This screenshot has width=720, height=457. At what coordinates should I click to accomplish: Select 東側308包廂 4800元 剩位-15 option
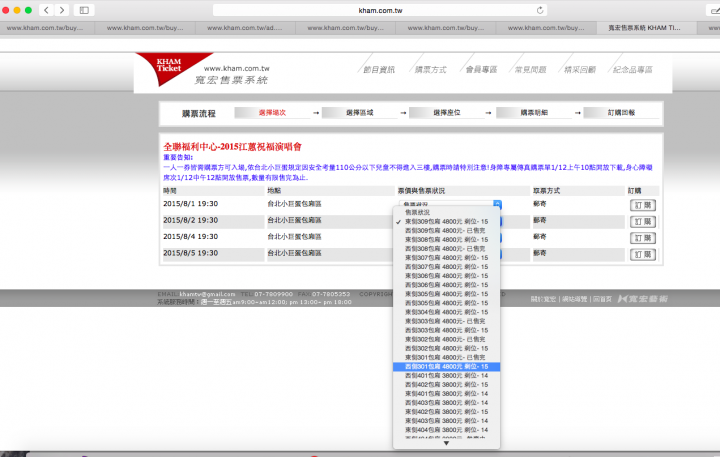pyautogui.click(x=446, y=240)
